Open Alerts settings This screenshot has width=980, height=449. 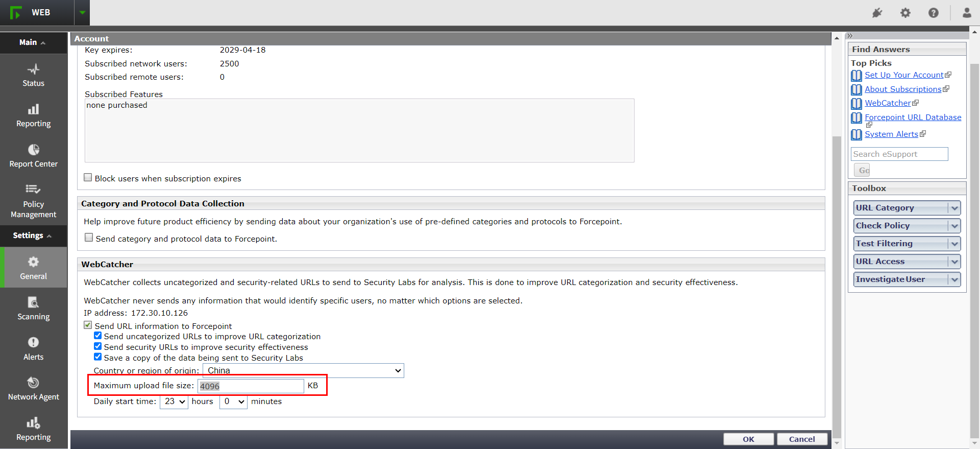coord(33,348)
